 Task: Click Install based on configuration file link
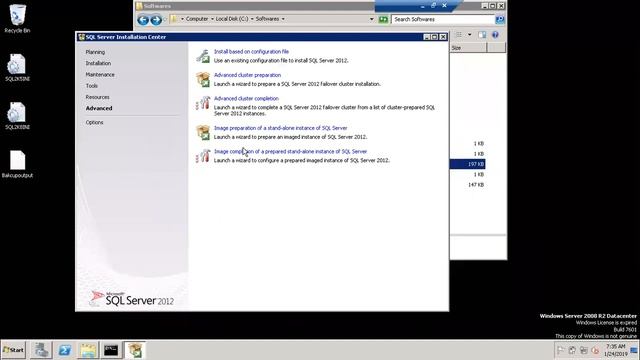tap(251, 51)
